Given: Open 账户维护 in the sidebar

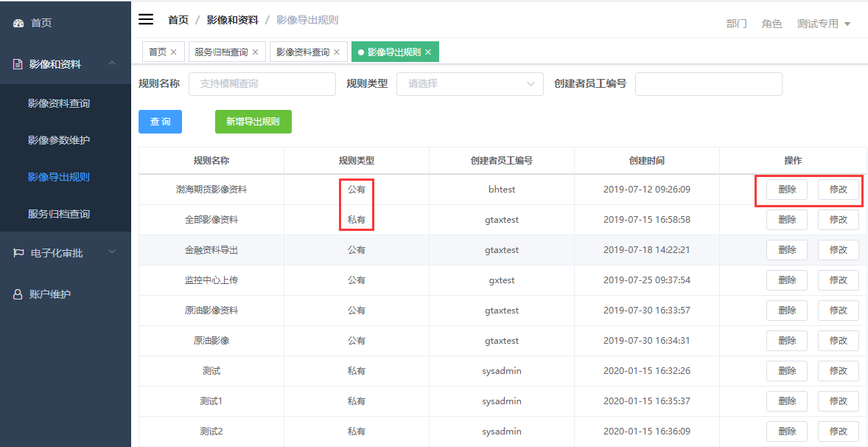Looking at the screenshot, I should (66, 294).
